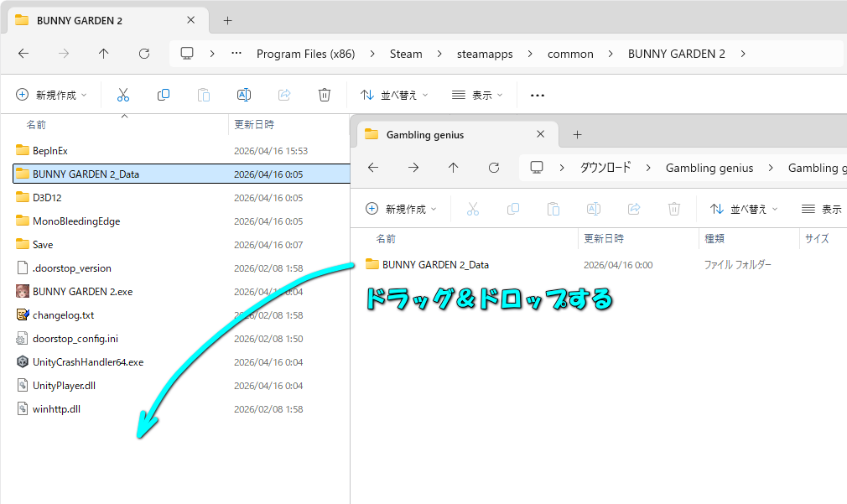This screenshot has width=847, height=504.
Task: Select the BepInEx folder
Action: click(50, 151)
